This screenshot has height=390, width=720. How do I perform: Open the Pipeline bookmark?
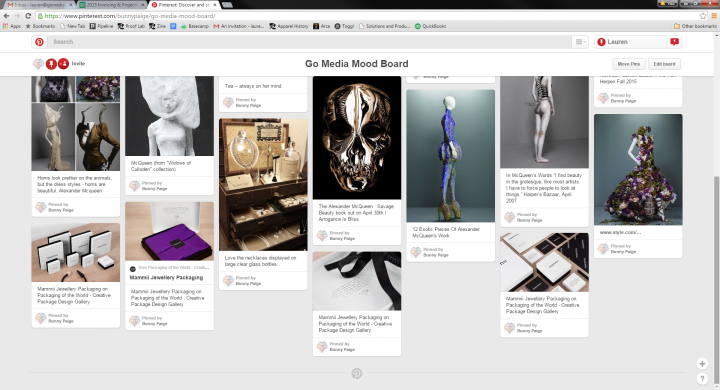(x=101, y=26)
